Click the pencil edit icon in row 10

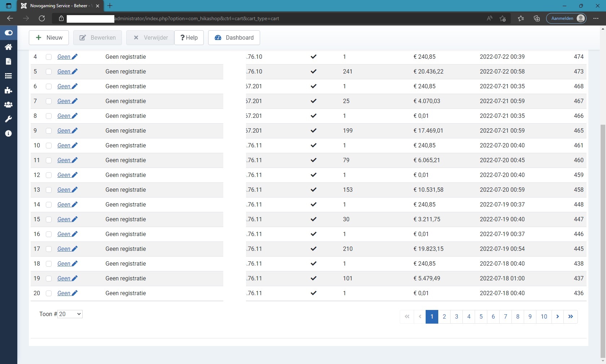point(75,145)
